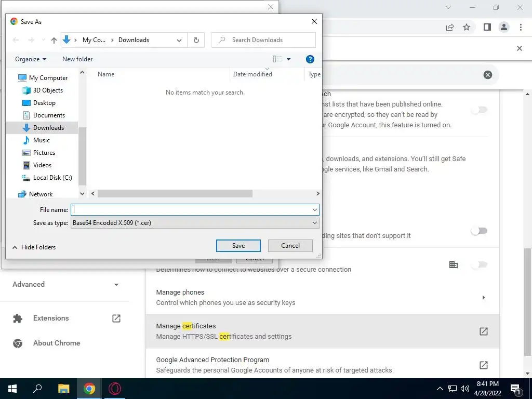Open the Save as type combo box
The image size is (532, 399).
pyautogui.click(x=195, y=223)
